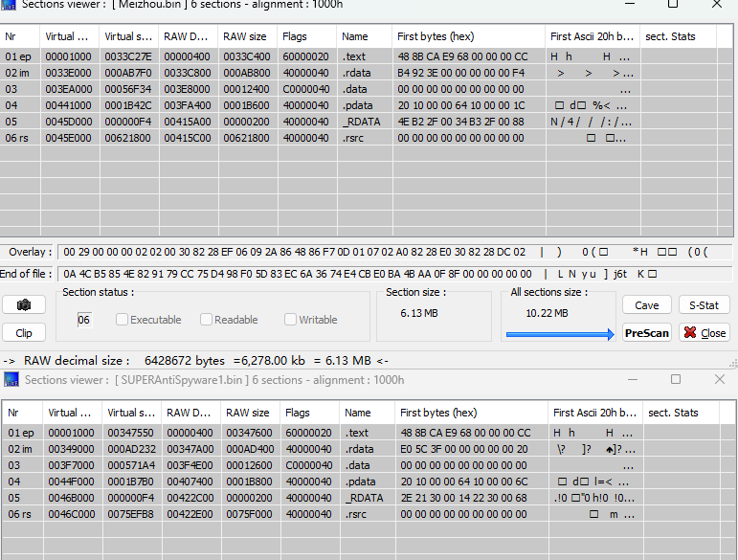Click the Nr column header in Meizhou.bin window
Screen dimensions: 738x560
20,36
